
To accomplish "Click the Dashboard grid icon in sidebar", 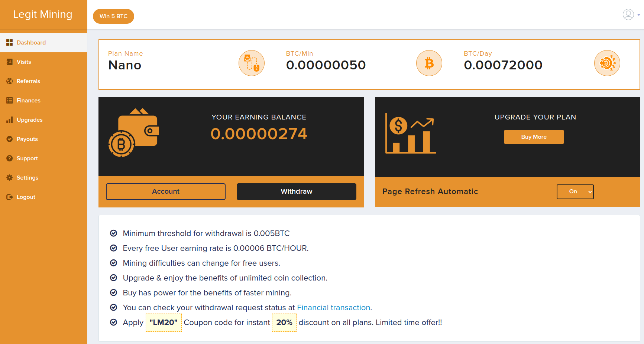I will (10, 43).
